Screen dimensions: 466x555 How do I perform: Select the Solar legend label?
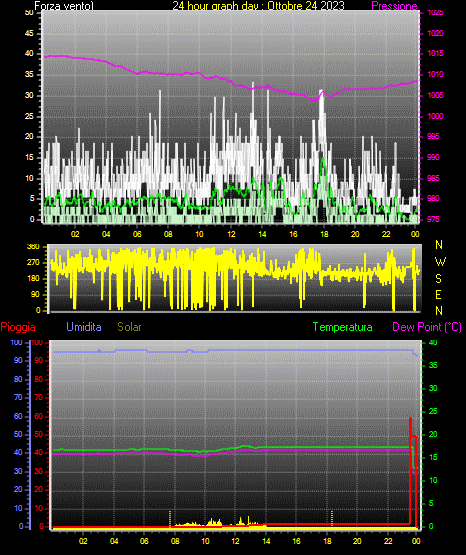(130, 327)
